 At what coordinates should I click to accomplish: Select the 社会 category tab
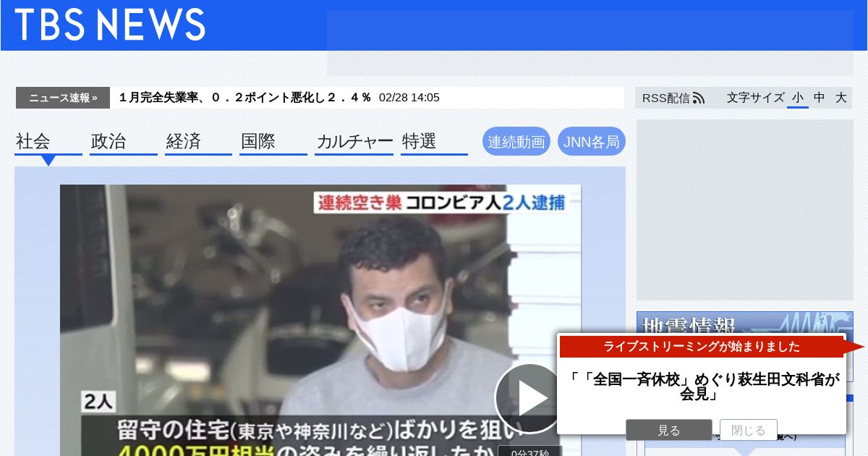[48, 142]
